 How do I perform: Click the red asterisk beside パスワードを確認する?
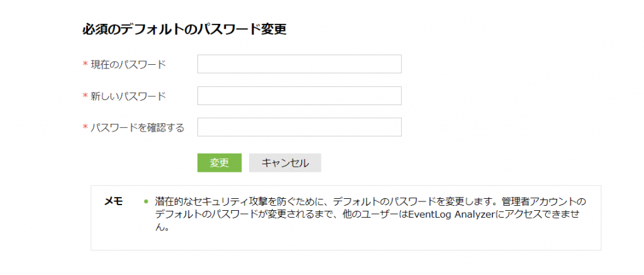pos(85,128)
